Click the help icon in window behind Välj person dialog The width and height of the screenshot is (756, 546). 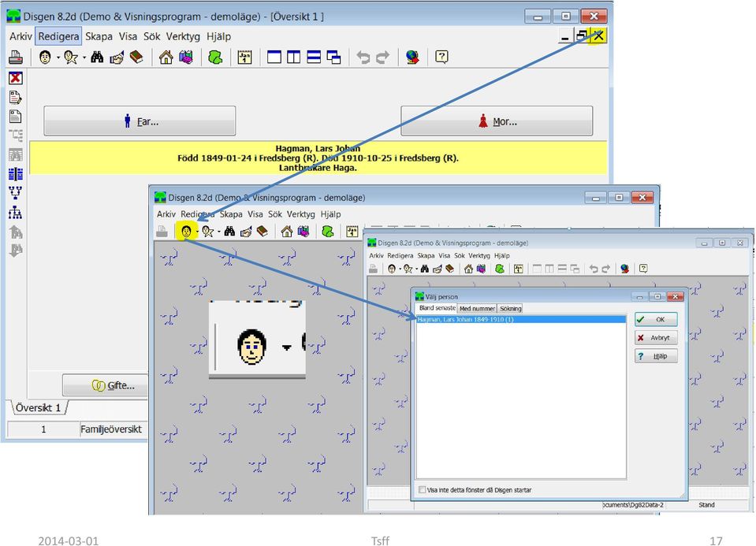643,269
